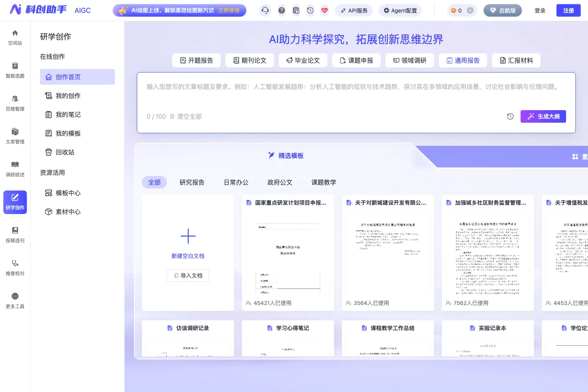The image size is (588, 392).
Task: Select the 领域调研 type
Action: 410,60
